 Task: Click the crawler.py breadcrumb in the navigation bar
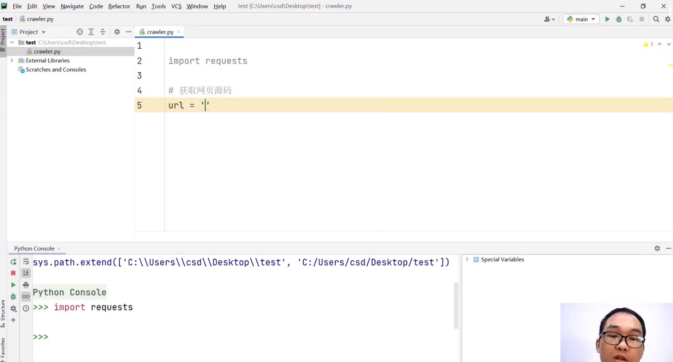pos(37,19)
